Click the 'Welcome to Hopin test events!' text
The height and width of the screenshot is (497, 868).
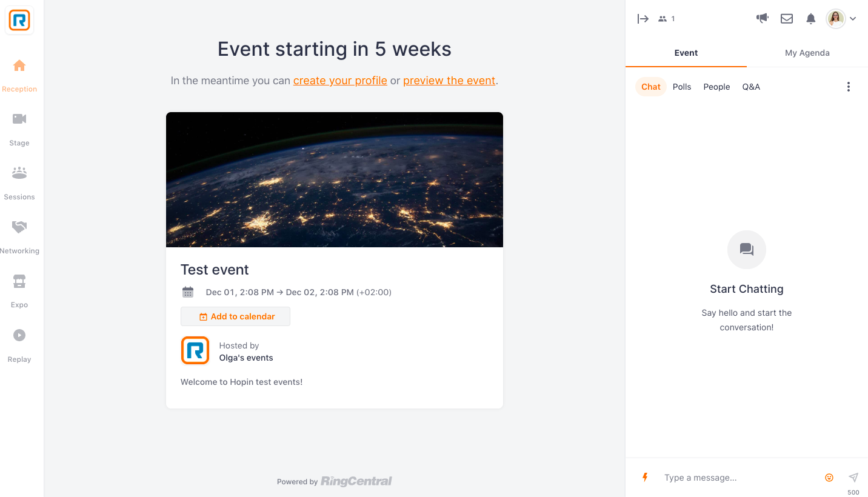(241, 382)
